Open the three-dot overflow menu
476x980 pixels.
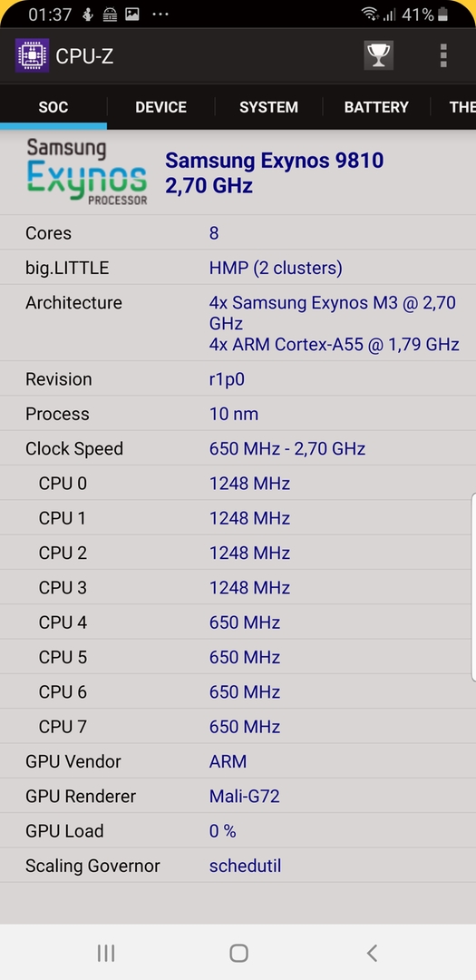(442, 55)
